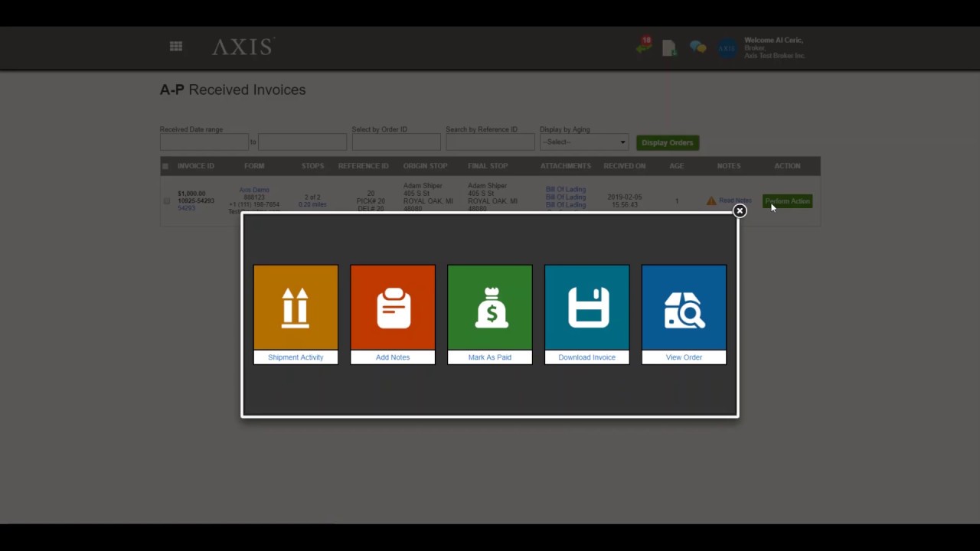This screenshot has height=551, width=980.
Task: Click the A-P Received Invoices page title
Action: pyautogui.click(x=233, y=90)
